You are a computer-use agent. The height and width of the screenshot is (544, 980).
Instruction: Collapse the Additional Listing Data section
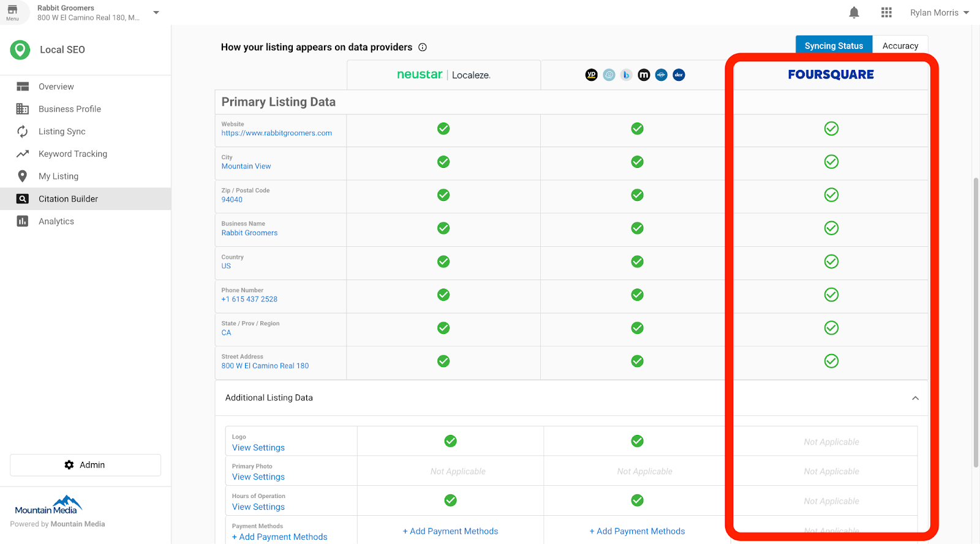(915, 398)
